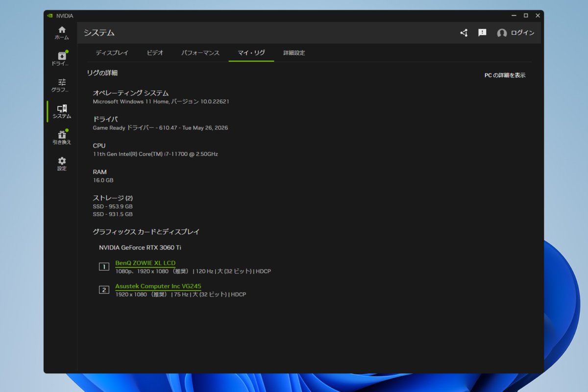Open the BenQ ZOWIE XL LCD link
Image resolution: width=588 pixels, height=392 pixels.
point(145,263)
